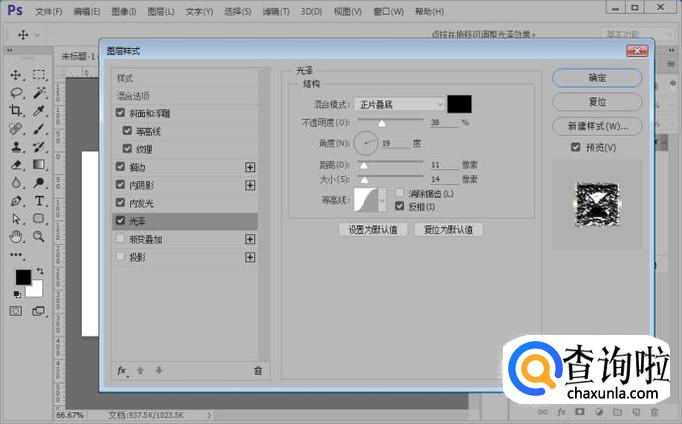Select the Crop tool
This screenshot has width=682, height=424.
pyautogui.click(x=16, y=111)
